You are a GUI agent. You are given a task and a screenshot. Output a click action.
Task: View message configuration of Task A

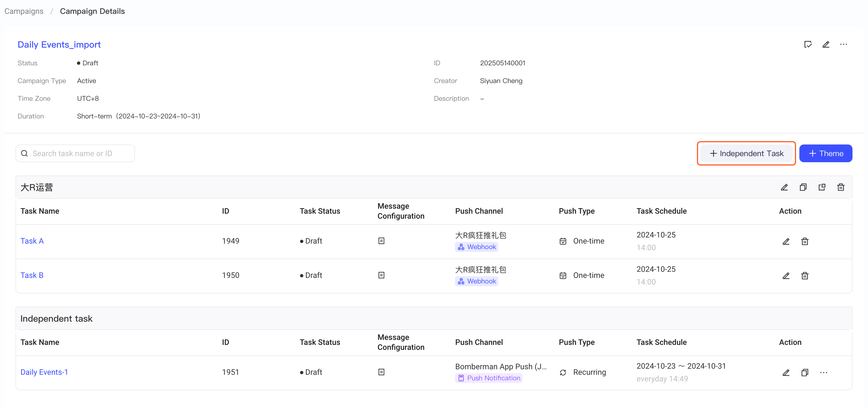tap(381, 241)
